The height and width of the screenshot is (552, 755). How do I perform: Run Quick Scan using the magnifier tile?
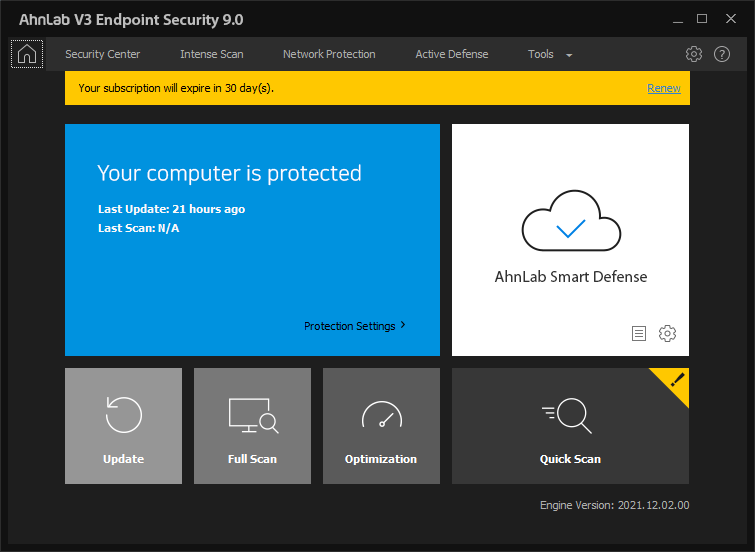pyautogui.click(x=570, y=426)
